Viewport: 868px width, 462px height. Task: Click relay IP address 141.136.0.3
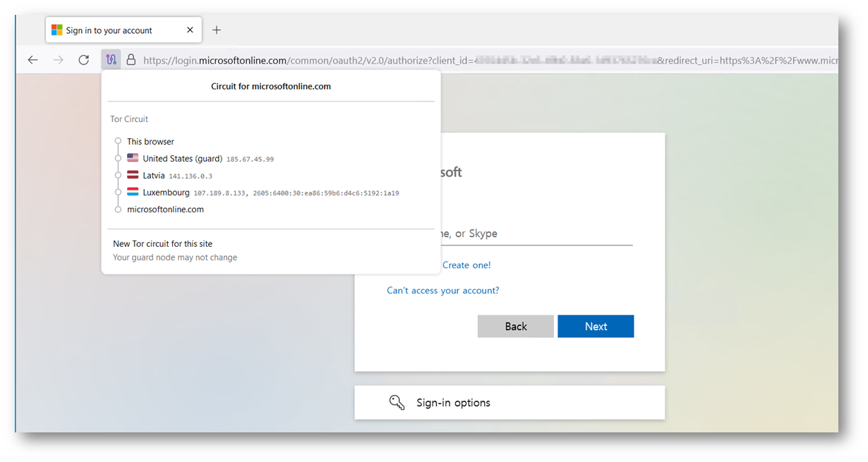tap(191, 176)
